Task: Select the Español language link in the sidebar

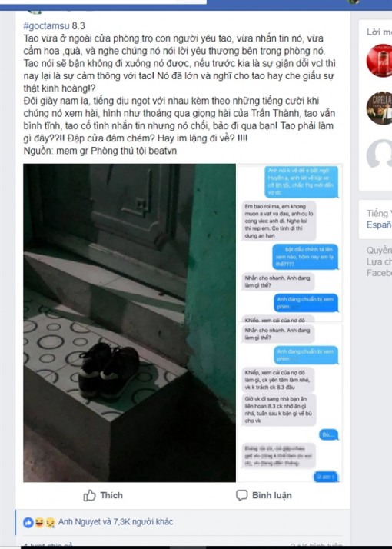Action: (380, 225)
